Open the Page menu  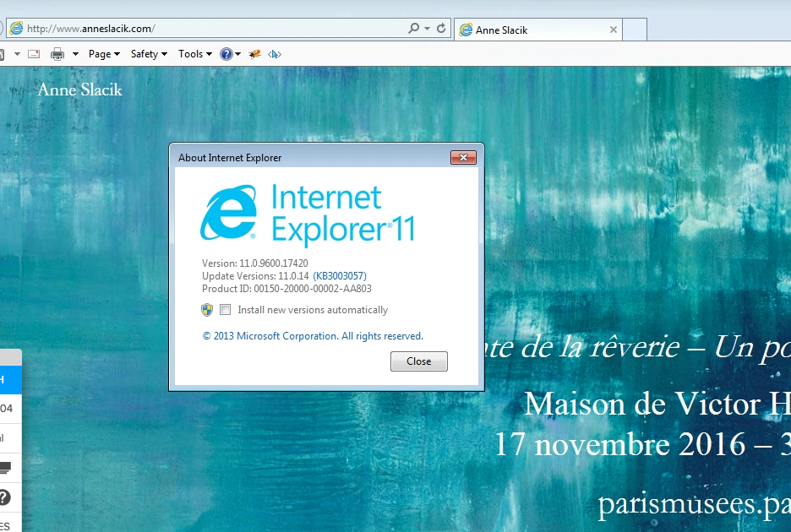[x=104, y=54]
